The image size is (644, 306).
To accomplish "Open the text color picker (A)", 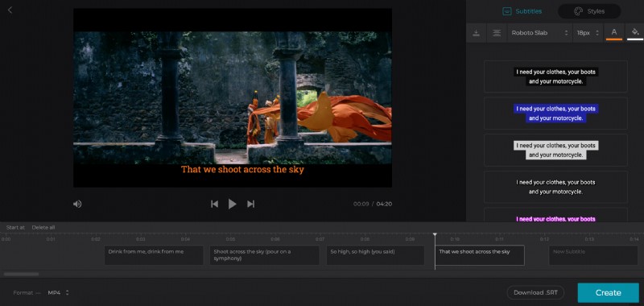I will pos(614,32).
